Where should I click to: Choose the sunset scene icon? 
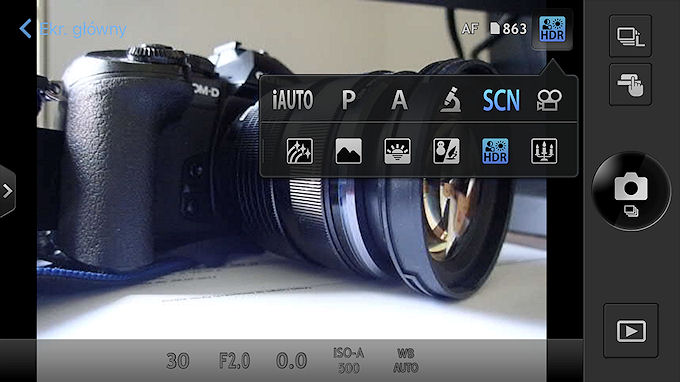tap(397, 151)
